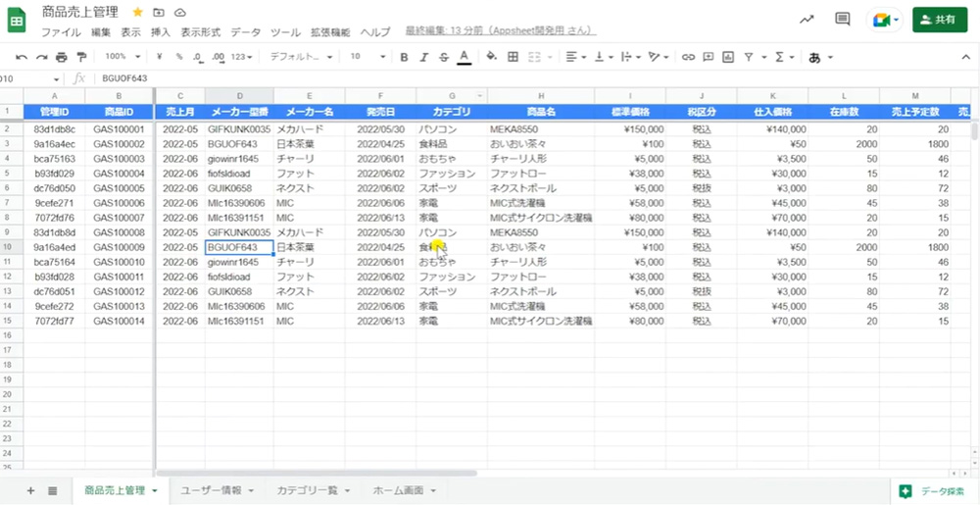Open the デフォルト font dropdown

click(x=300, y=57)
